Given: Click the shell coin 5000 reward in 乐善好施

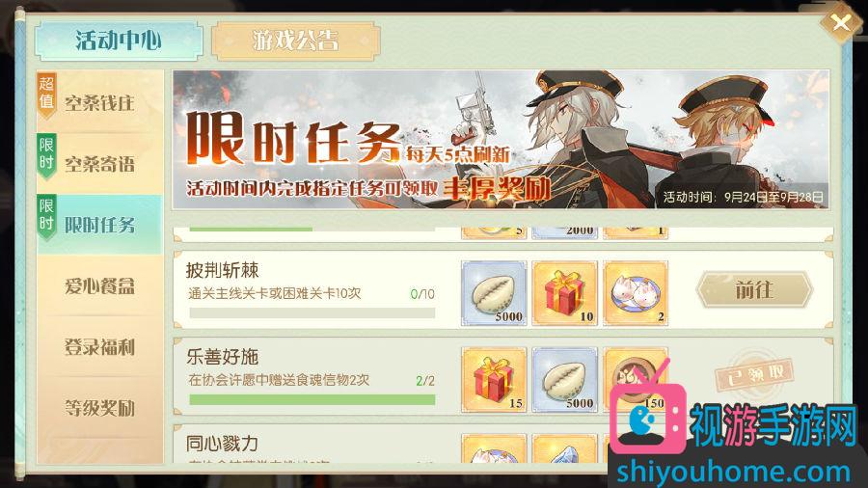Looking at the screenshot, I should 564,380.
